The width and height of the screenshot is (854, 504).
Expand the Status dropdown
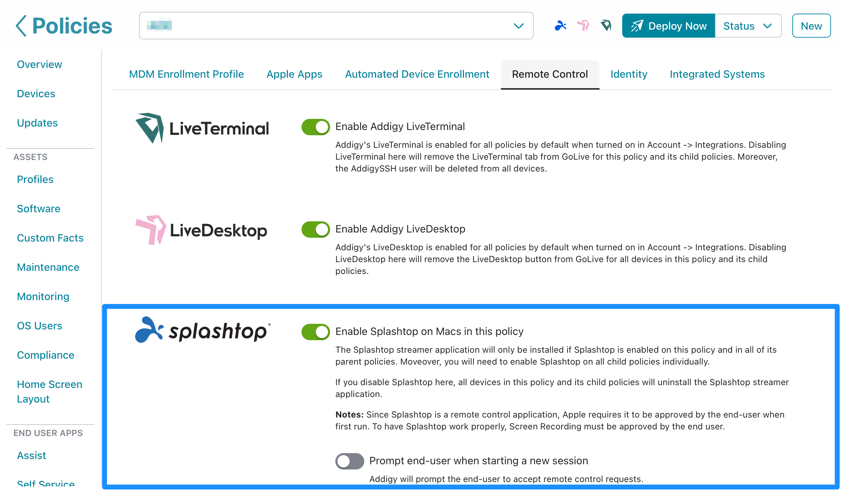point(748,25)
